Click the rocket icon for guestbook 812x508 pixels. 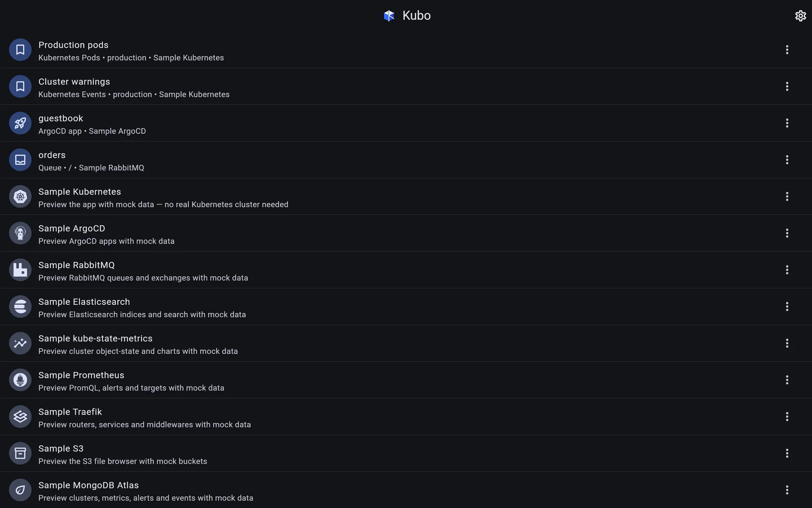20,123
